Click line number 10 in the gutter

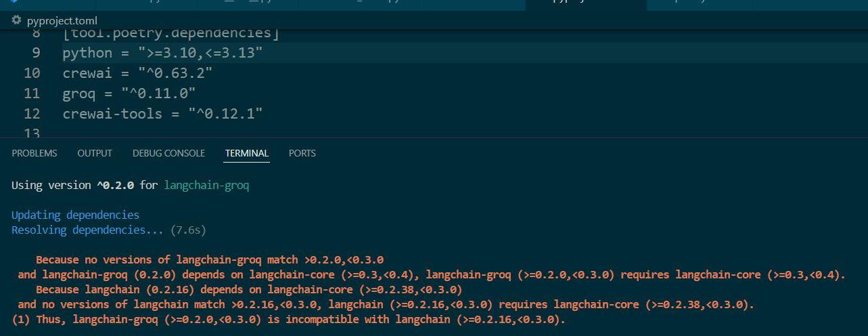[x=32, y=73]
